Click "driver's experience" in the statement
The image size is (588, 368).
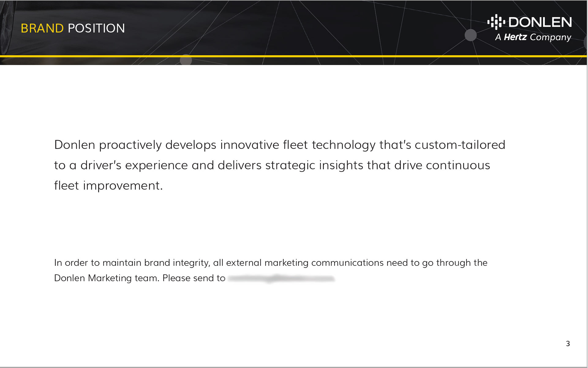pos(134,165)
